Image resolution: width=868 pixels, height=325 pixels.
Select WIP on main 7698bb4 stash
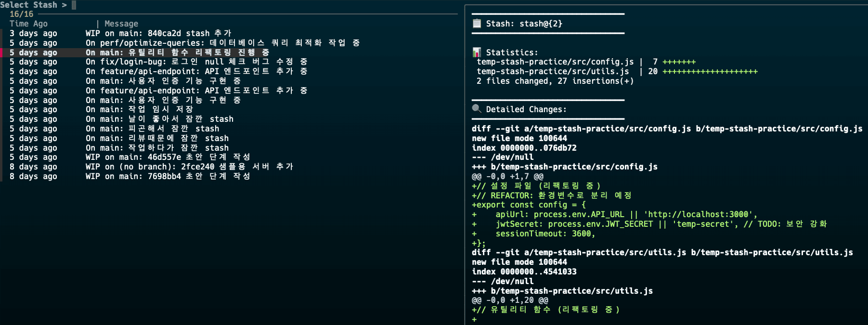click(168, 176)
